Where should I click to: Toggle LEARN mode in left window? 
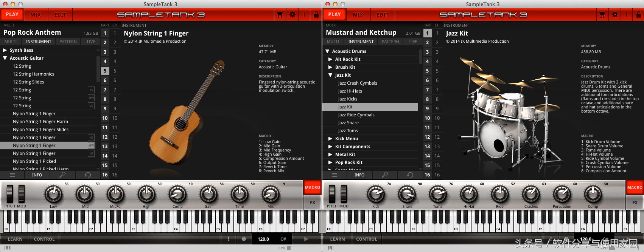15,239
